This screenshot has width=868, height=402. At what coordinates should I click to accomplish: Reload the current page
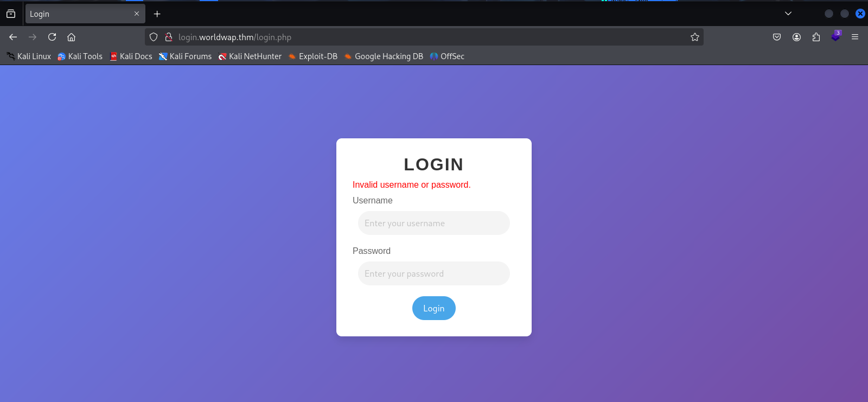(52, 37)
